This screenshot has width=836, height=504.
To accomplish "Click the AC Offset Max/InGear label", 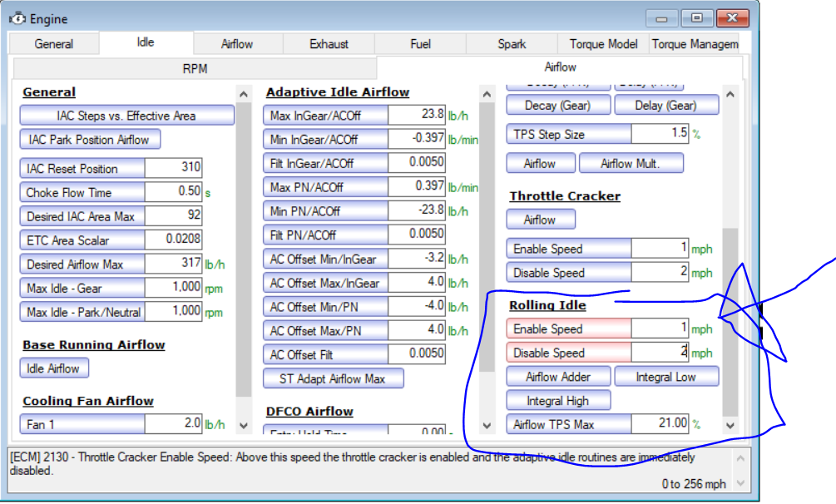I will (326, 283).
